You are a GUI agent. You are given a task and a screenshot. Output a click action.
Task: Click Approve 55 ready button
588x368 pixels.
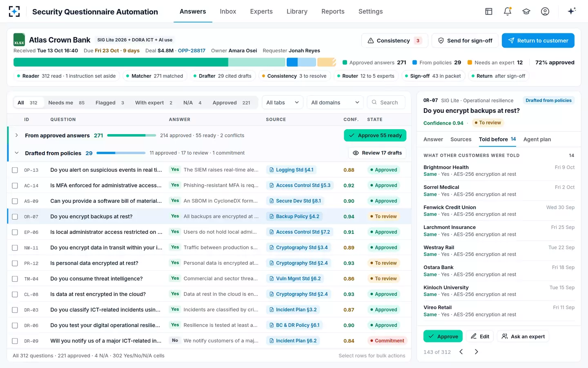pos(375,135)
